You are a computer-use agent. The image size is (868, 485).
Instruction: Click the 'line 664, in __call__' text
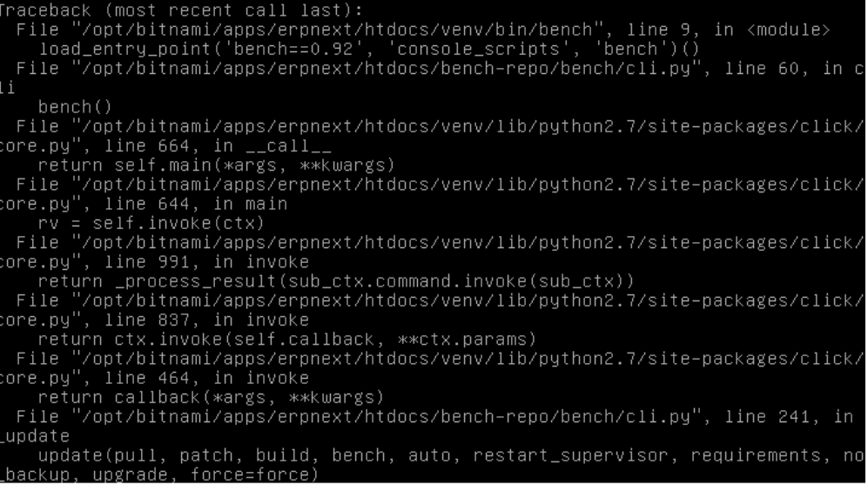pos(219,146)
